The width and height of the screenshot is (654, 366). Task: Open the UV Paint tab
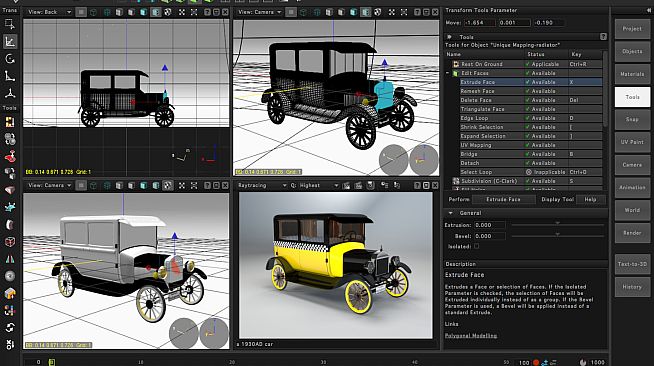coord(632,142)
